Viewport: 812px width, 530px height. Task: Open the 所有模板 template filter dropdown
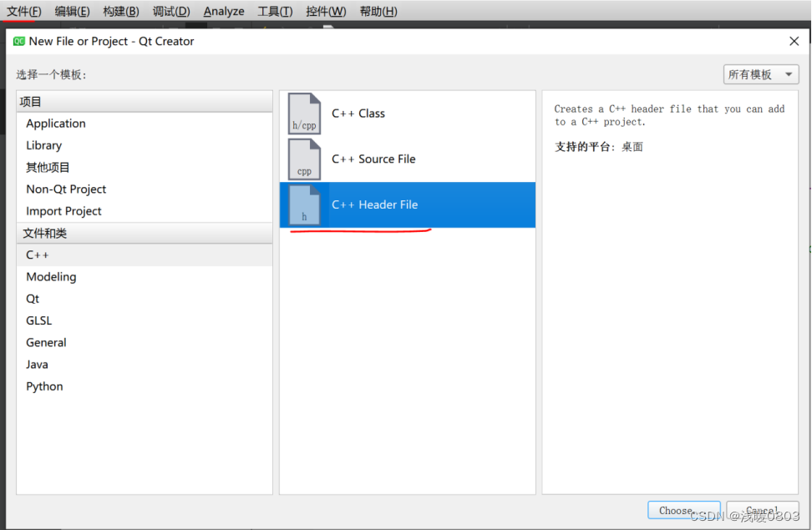(759, 73)
